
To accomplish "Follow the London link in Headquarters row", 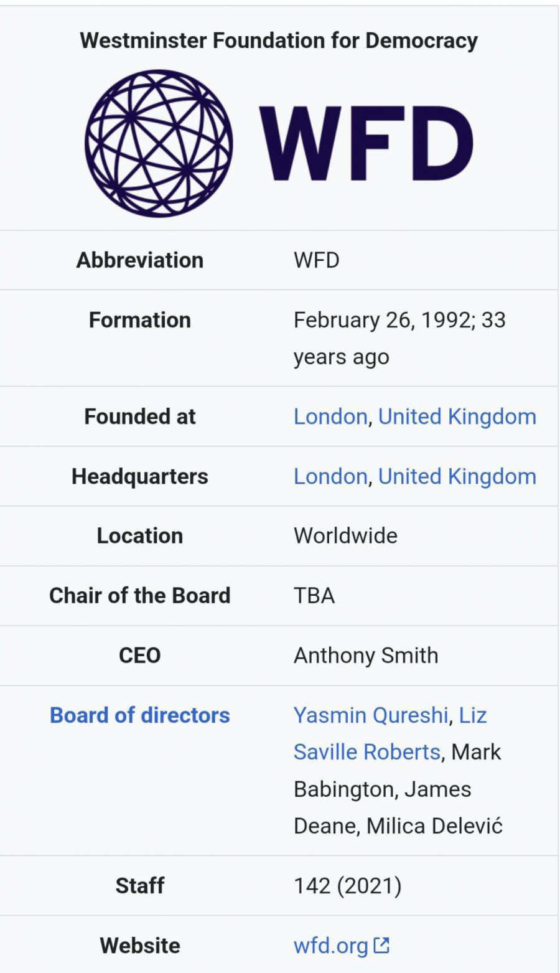I will pos(330,476).
